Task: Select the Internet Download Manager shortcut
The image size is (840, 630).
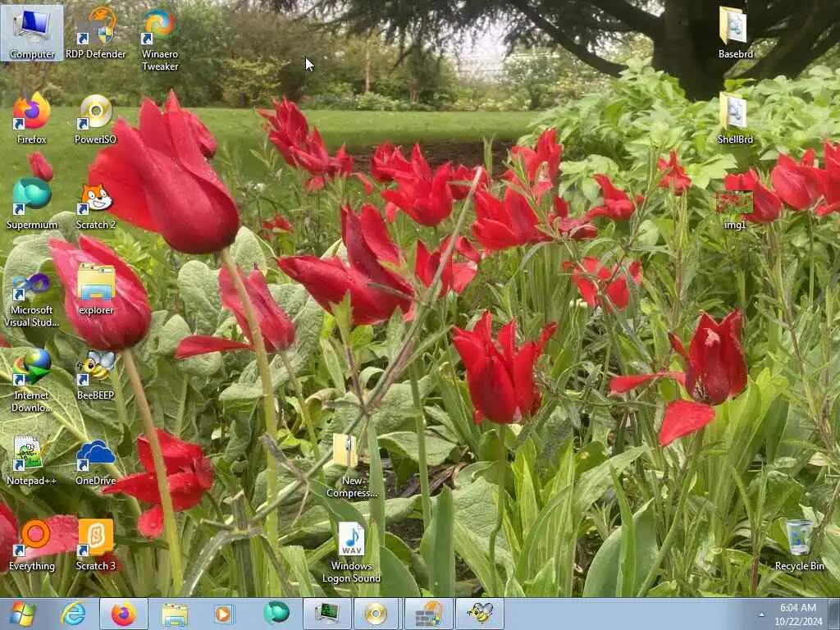Action: (32, 381)
